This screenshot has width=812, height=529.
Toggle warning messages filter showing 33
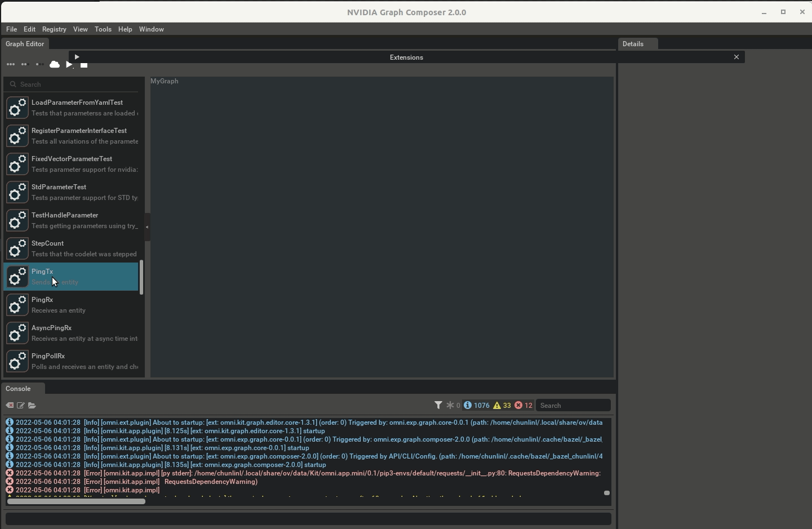[x=502, y=406]
